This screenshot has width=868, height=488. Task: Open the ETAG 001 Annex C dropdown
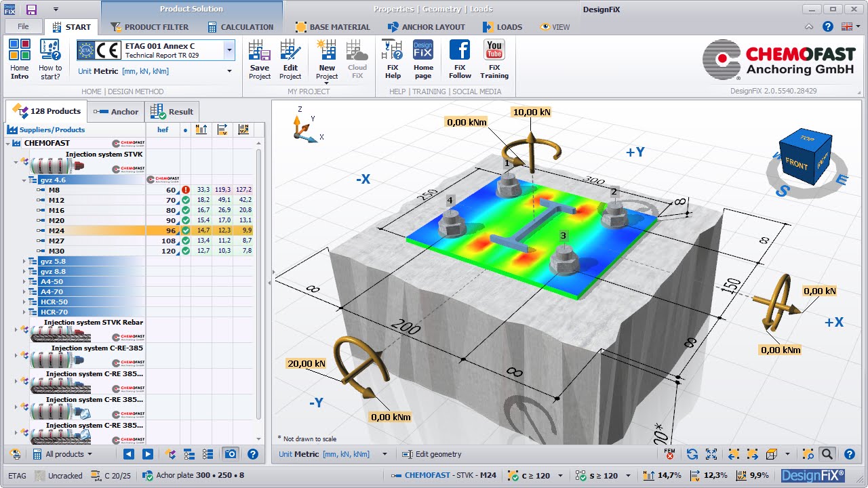coord(229,50)
